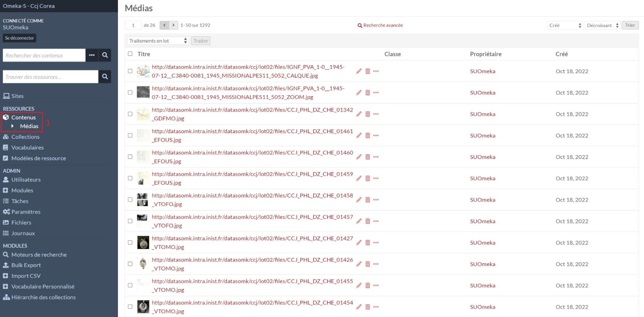Click the page number input field

[133, 25]
